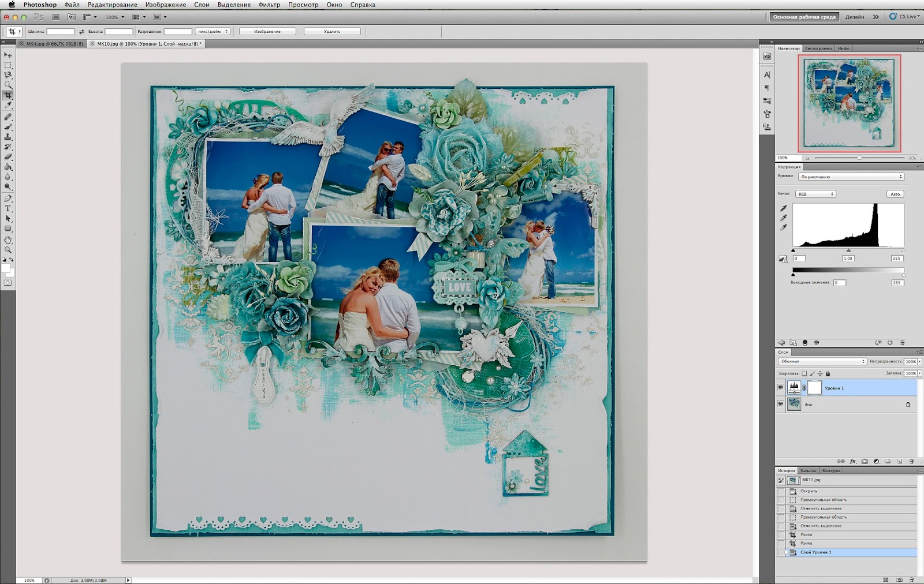The image size is (924, 584).
Task: Toggle Quick Mask mode
Action: click(x=8, y=283)
